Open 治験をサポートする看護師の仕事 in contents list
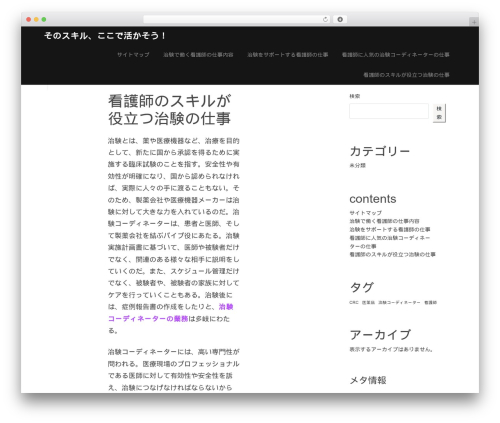The width and height of the screenshot is (500, 423). click(x=390, y=229)
